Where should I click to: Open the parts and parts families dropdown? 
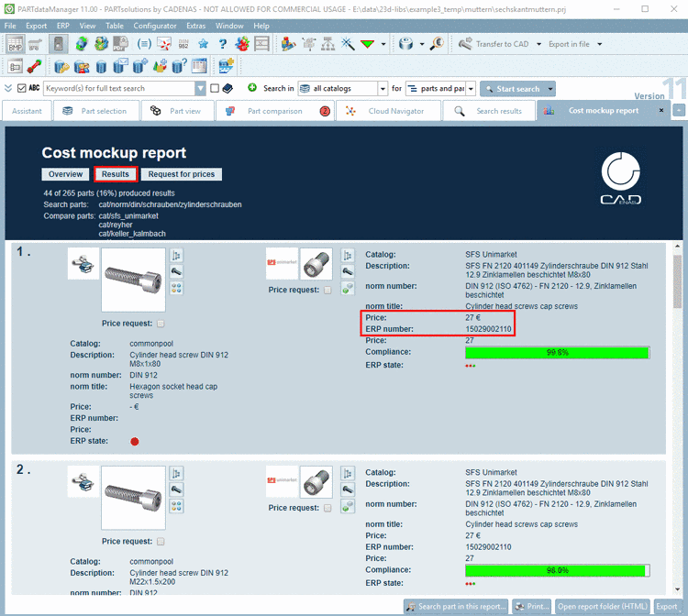pyautogui.click(x=471, y=89)
